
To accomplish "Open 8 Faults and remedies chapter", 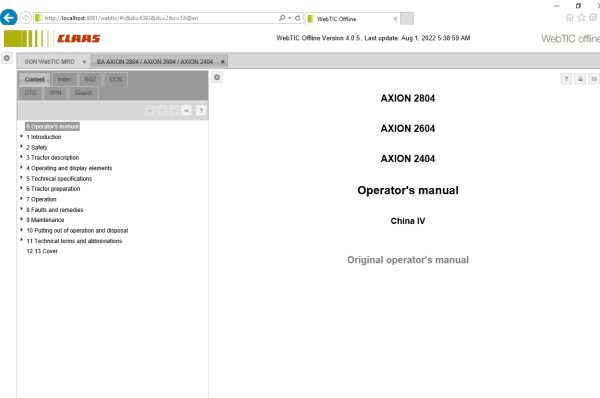I will tap(54, 210).
